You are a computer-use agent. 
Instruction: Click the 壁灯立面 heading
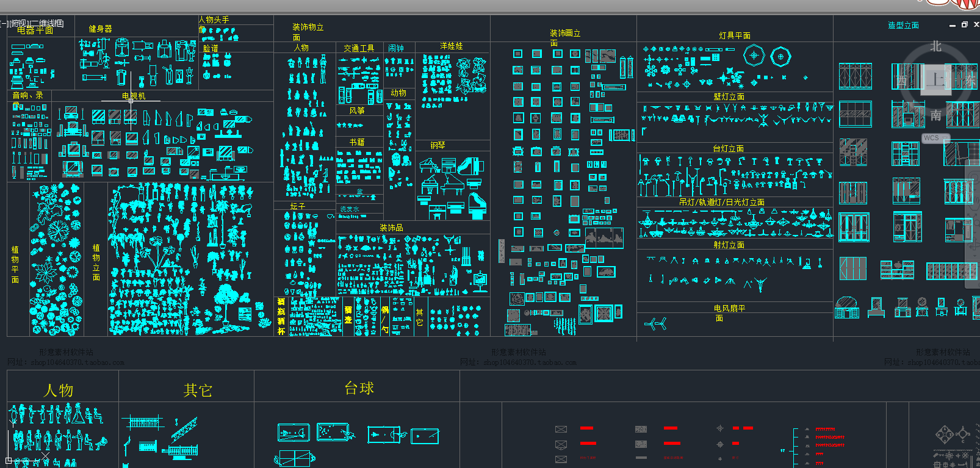click(729, 97)
